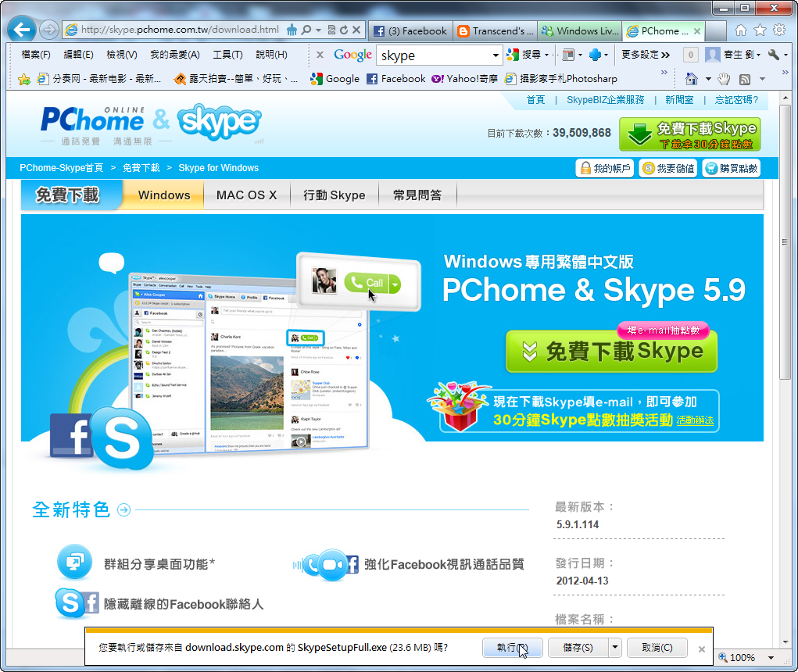
Task: Refresh the page with reload icon
Action: [x=344, y=30]
